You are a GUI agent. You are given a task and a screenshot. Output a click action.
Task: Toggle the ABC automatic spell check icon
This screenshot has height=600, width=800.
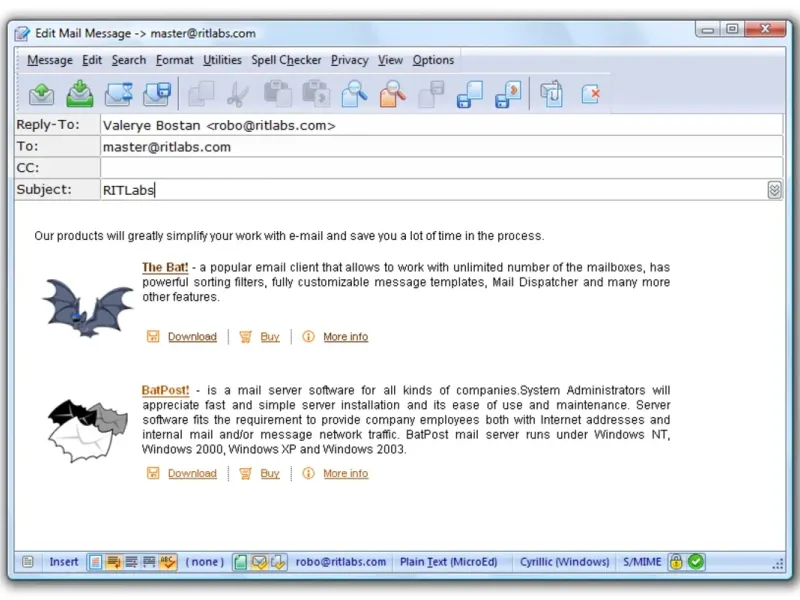167,562
